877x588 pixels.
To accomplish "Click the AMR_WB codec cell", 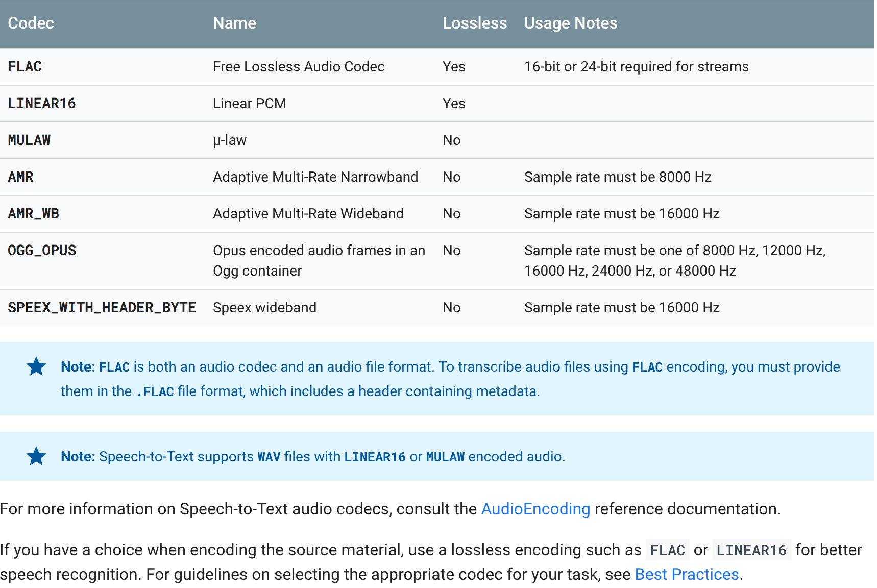I will coord(34,214).
